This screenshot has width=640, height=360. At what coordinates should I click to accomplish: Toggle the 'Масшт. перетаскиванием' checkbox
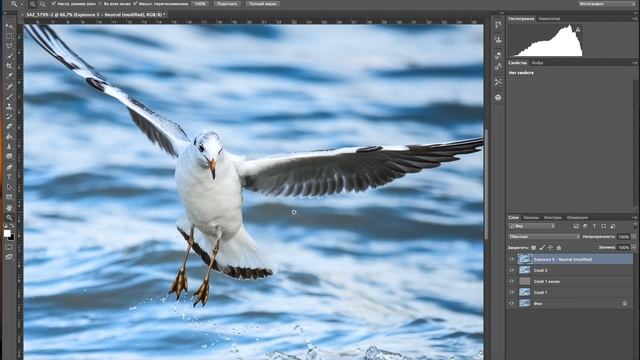click(135, 4)
